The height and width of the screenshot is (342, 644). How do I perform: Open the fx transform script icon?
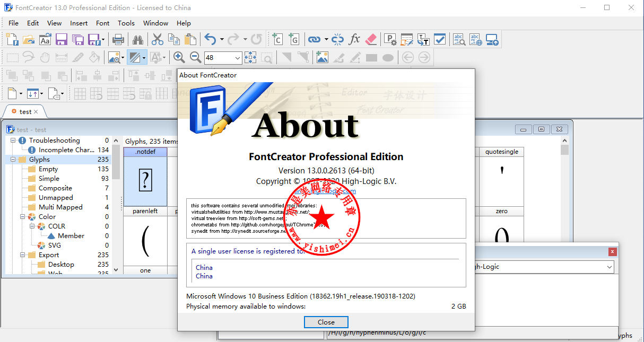(354, 39)
